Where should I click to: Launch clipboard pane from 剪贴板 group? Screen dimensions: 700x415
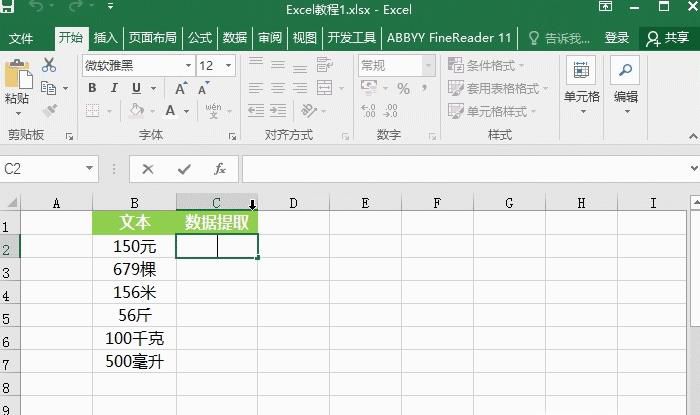(69, 137)
